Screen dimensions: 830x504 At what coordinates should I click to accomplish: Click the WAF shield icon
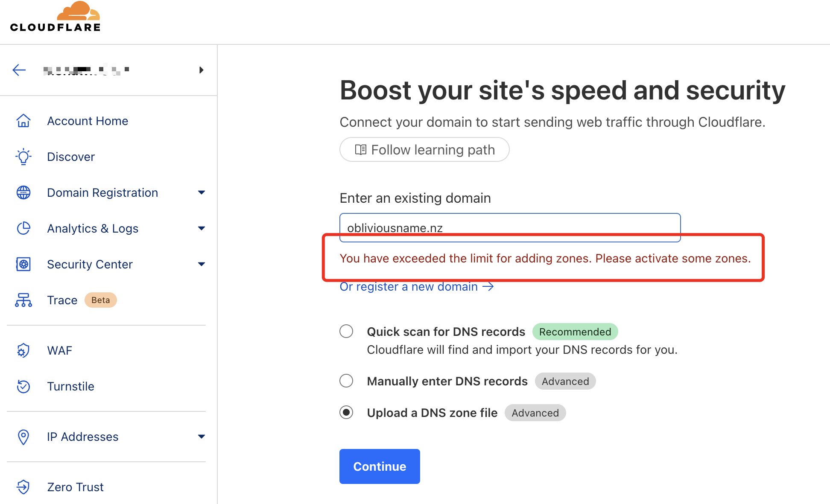(23, 350)
